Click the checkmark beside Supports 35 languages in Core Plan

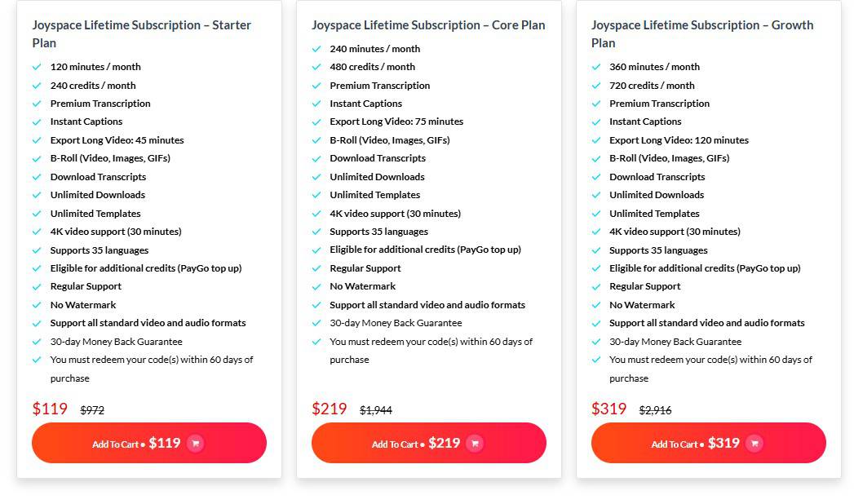[316, 232]
